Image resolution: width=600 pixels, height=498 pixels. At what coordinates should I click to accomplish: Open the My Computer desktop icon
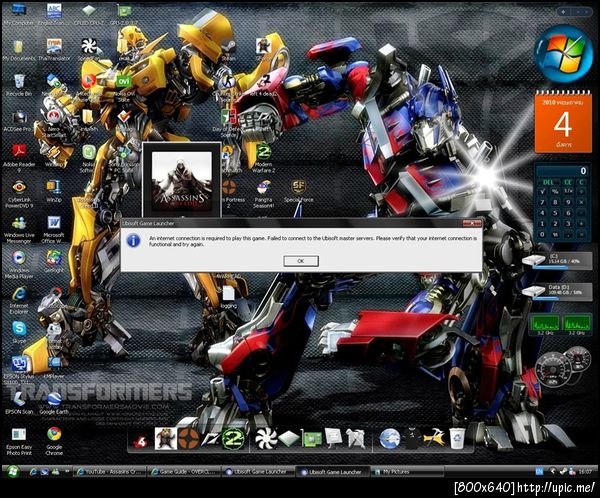18,14
